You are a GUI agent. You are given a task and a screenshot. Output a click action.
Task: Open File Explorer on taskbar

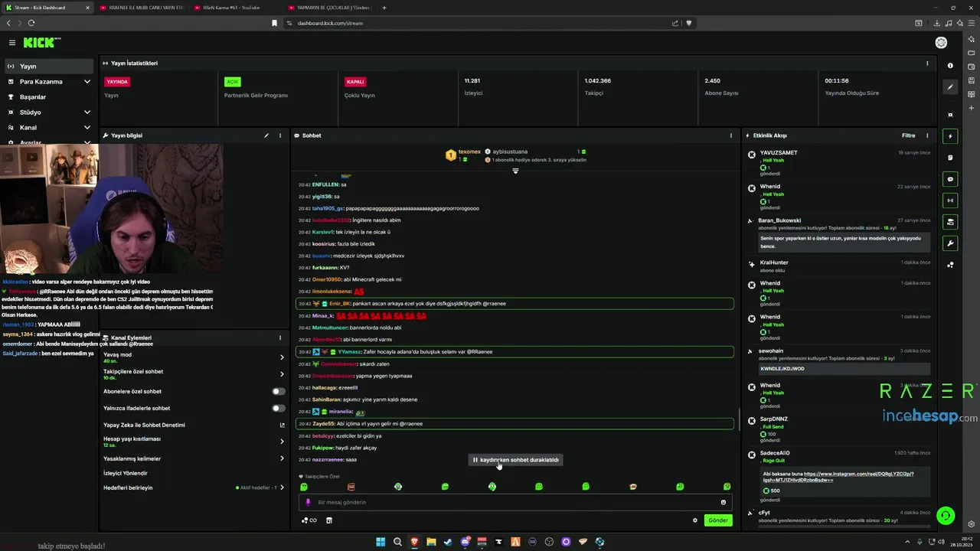431,542
